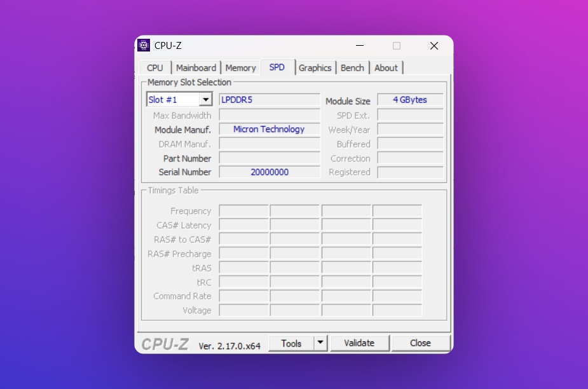Open the About tab
588x389 pixels.
click(x=386, y=68)
